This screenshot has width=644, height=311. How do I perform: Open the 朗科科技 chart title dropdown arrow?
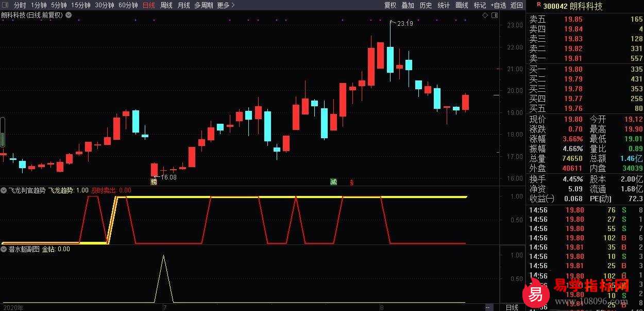click(68, 15)
